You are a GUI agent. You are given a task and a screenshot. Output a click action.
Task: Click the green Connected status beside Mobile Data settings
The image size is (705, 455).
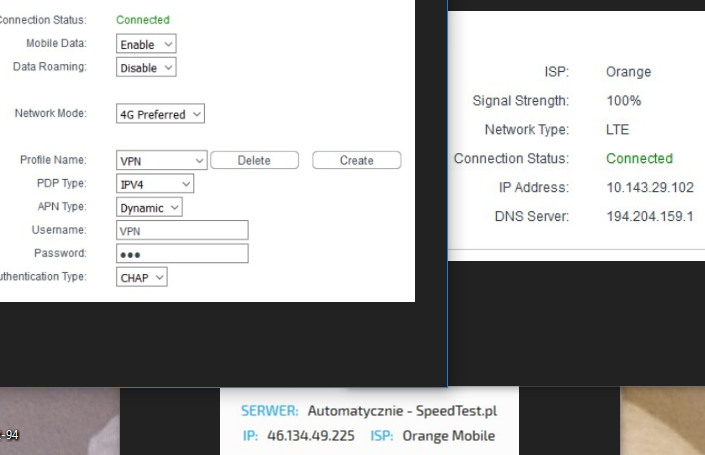pos(143,20)
